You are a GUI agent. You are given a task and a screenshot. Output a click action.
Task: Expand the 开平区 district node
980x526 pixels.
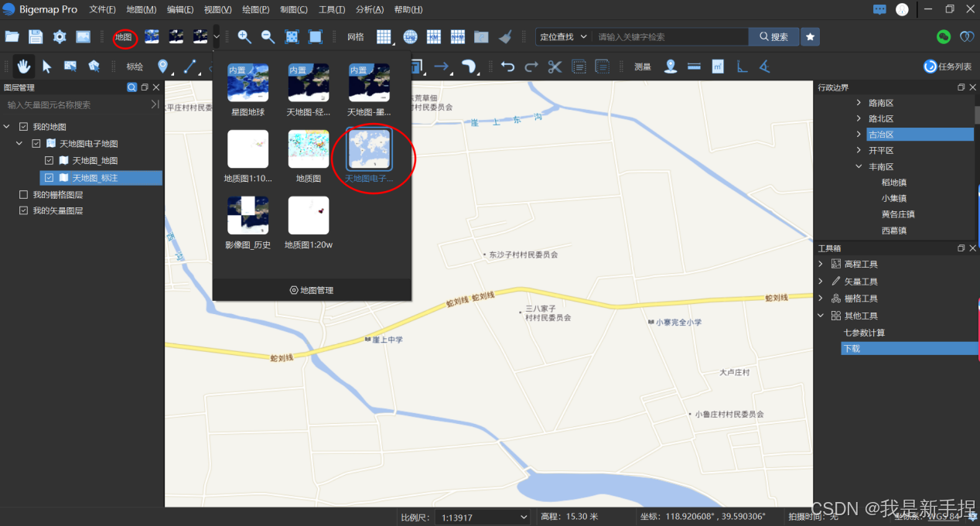[x=859, y=151]
